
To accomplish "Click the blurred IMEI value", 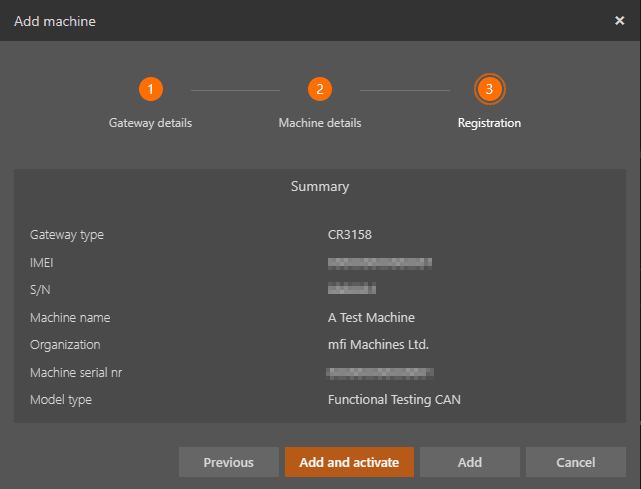I will (x=379, y=263).
